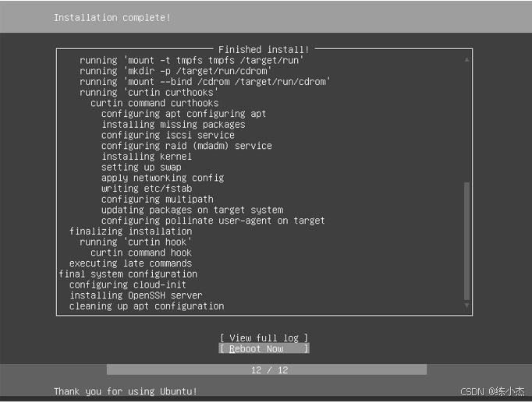
Task: Click the scroll up arrow in log box
Action: point(466,60)
